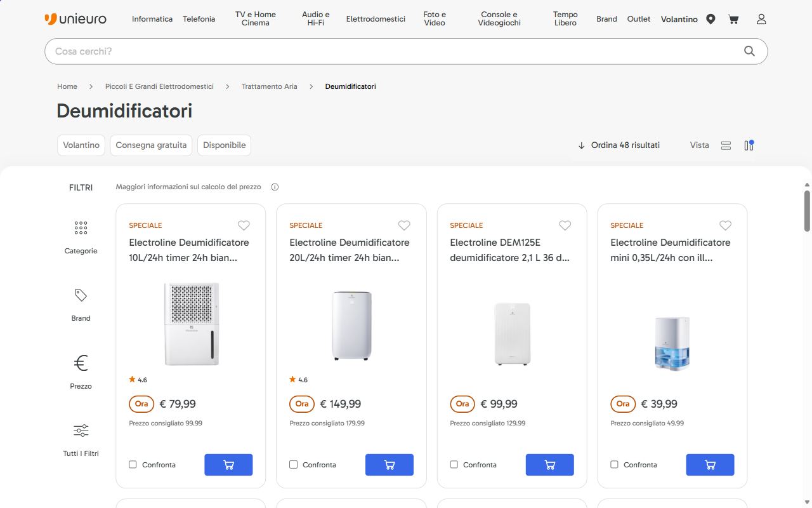Go to Home breadcrumb

pos(67,86)
